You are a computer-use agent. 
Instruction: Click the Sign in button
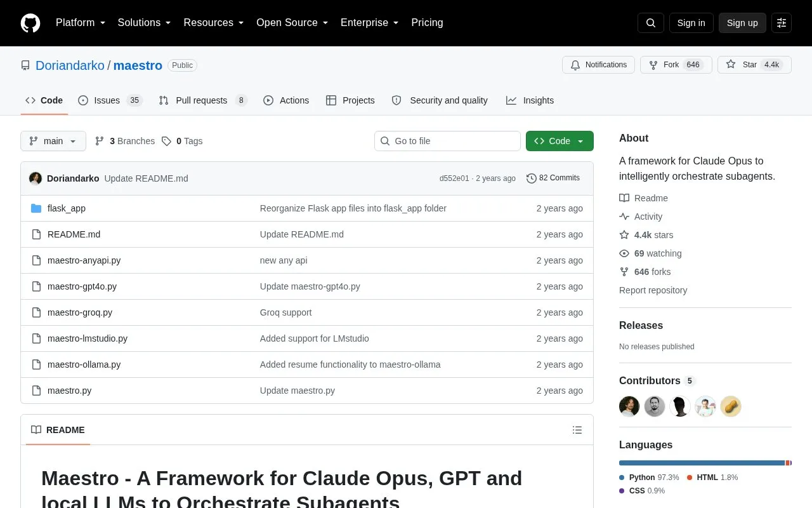pyautogui.click(x=691, y=23)
